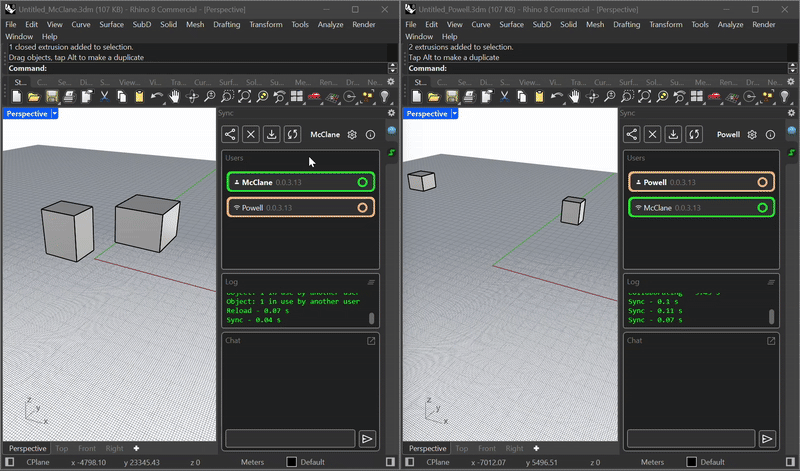Zoom selected icon in Powell window toolbar
This screenshot has height=471, width=800.
(x=662, y=96)
